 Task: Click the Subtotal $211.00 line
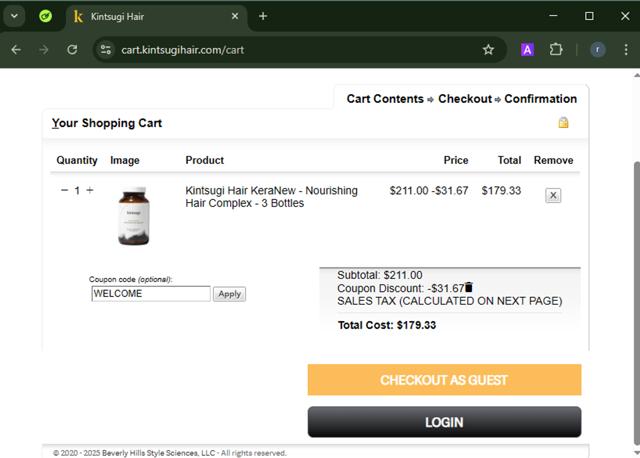tap(380, 275)
